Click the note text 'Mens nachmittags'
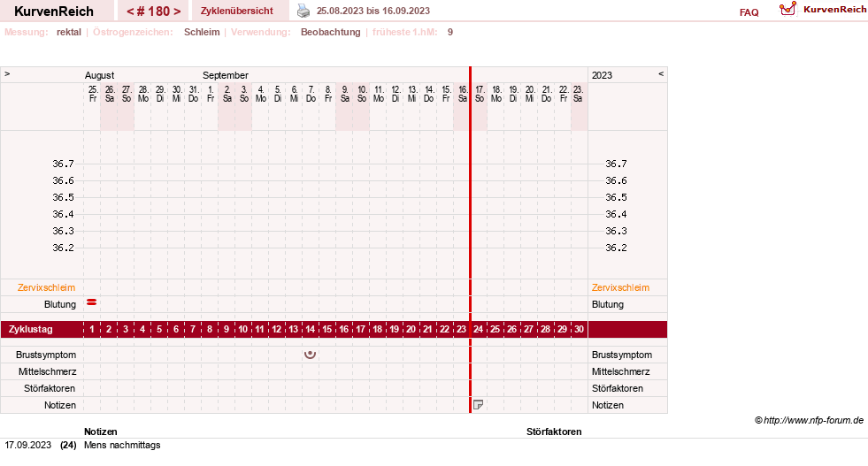The image size is (868, 466). tap(122, 445)
